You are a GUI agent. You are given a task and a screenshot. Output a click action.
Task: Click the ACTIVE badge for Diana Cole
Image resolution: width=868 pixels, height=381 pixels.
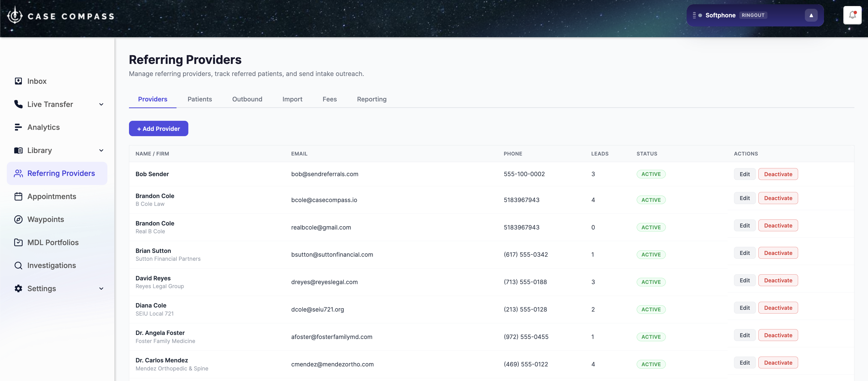[651, 310]
